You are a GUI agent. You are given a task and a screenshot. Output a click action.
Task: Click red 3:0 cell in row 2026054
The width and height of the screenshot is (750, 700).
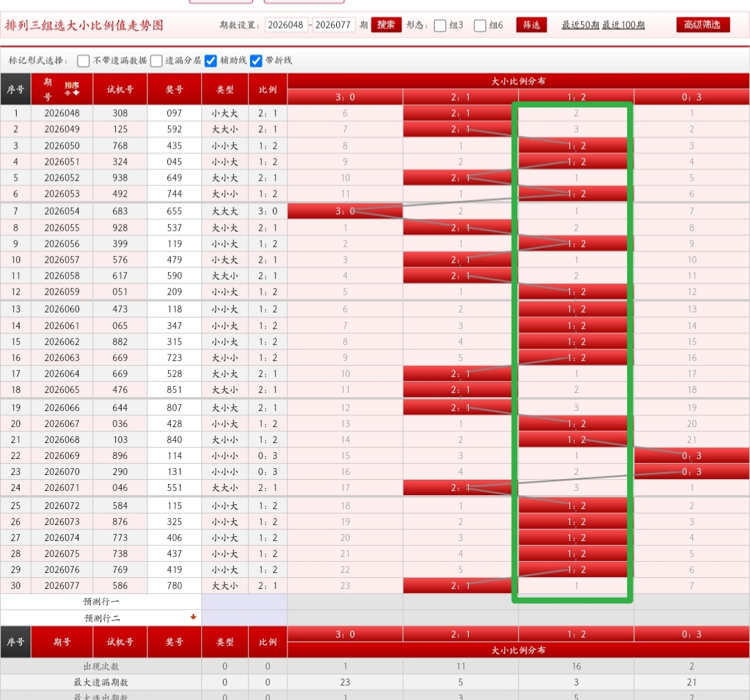345,211
